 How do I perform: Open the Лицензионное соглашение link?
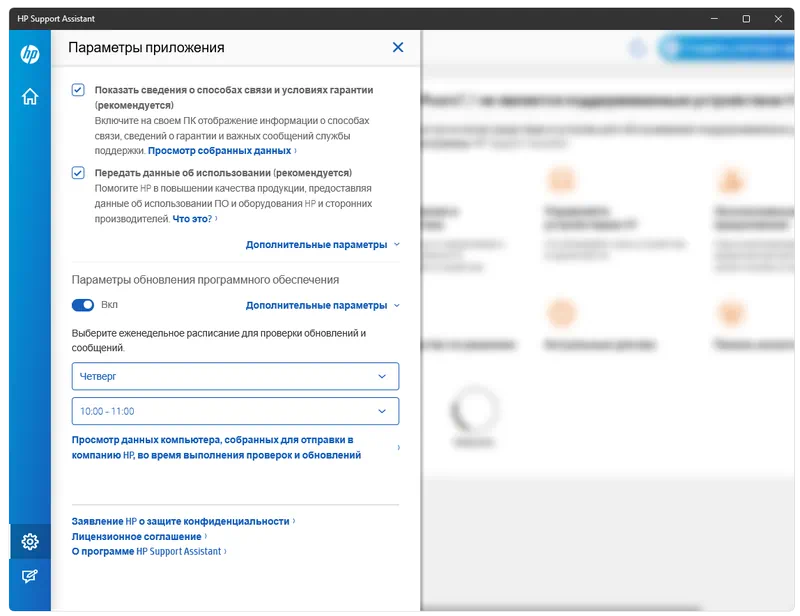[x=137, y=536]
